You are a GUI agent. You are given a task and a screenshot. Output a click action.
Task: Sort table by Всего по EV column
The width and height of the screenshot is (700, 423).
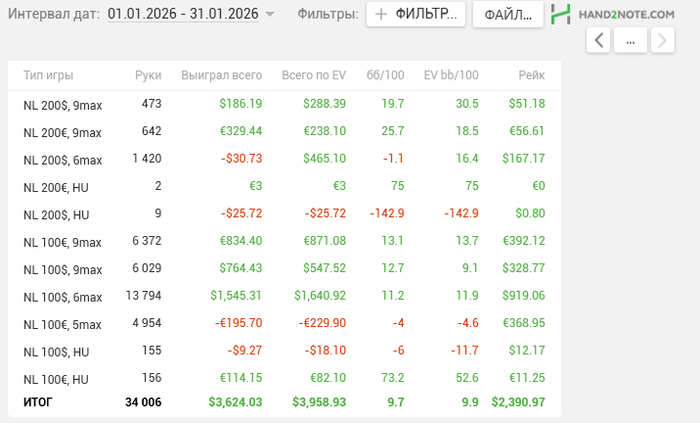click(313, 76)
